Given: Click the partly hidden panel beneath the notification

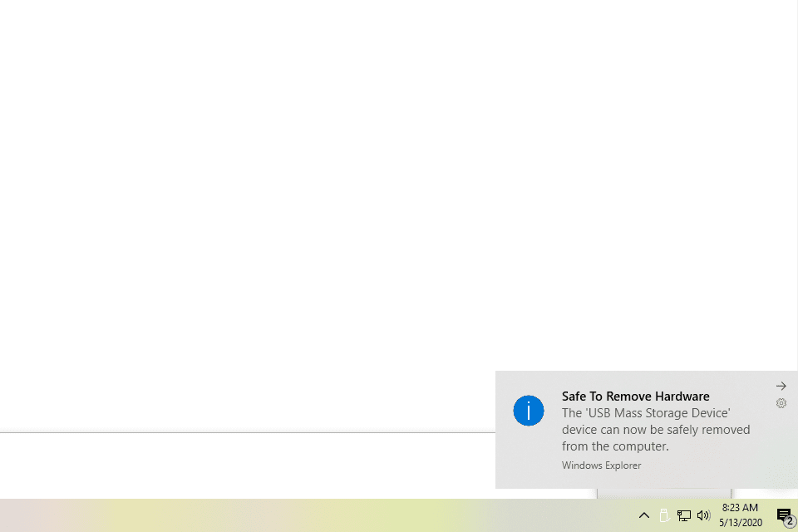Looking at the screenshot, I should click(x=663, y=493).
